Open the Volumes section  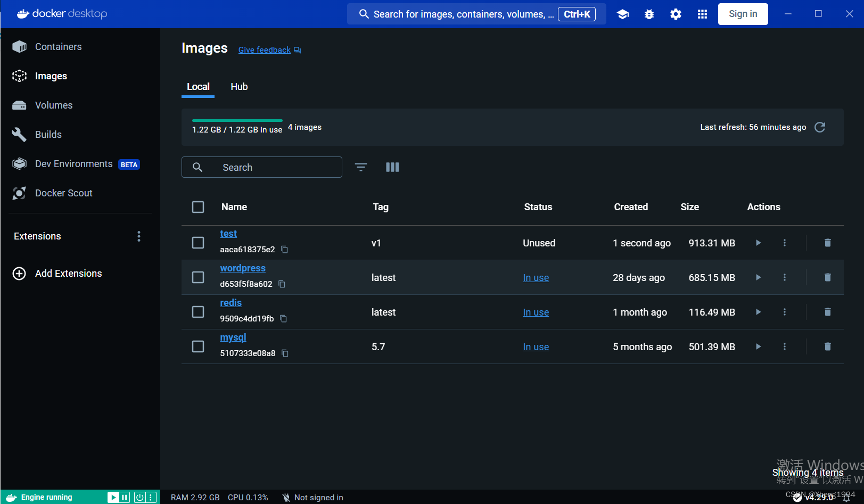[x=53, y=105]
